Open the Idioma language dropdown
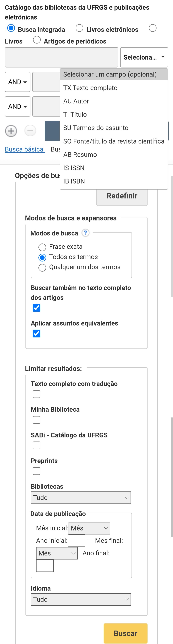Screen dimensions: 173x644 click(x=81, y=600)
